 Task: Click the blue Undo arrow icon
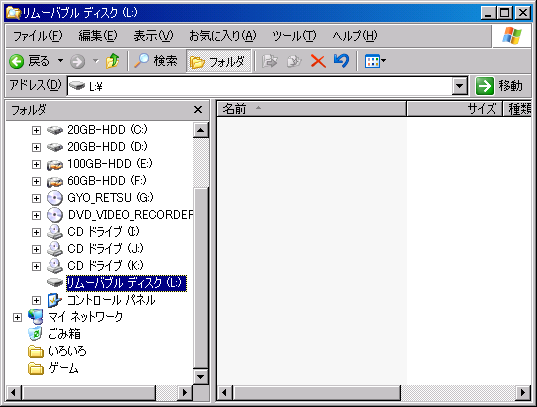pyautogui.click(x=341, y=61)
